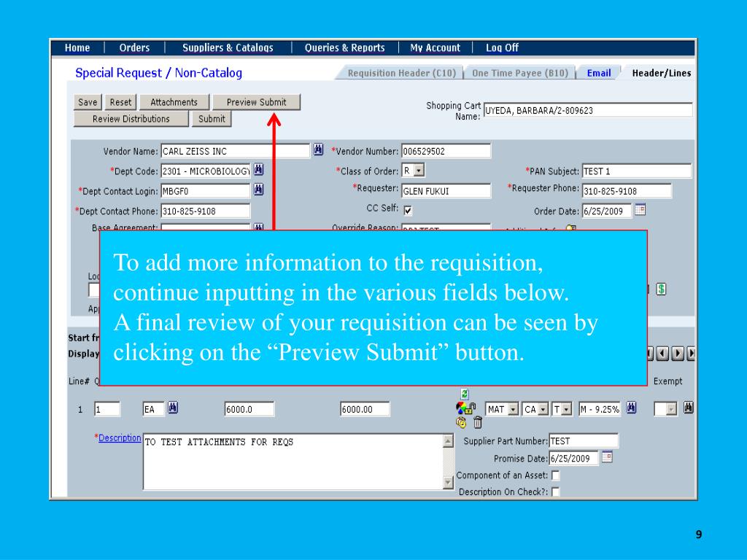Image resolution: width=747 pixels, height=560 pixels.
Task: Click the down arrow of the description scrollbar
Action: (448, 483)
